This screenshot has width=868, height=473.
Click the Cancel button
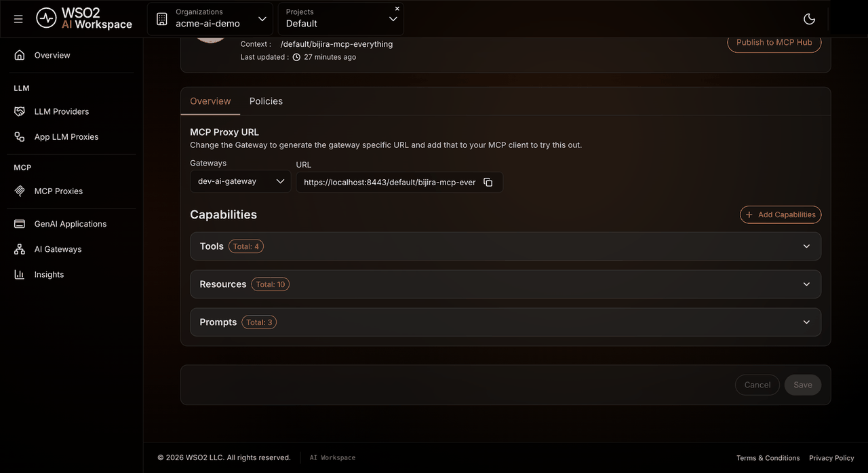(757, 385)
